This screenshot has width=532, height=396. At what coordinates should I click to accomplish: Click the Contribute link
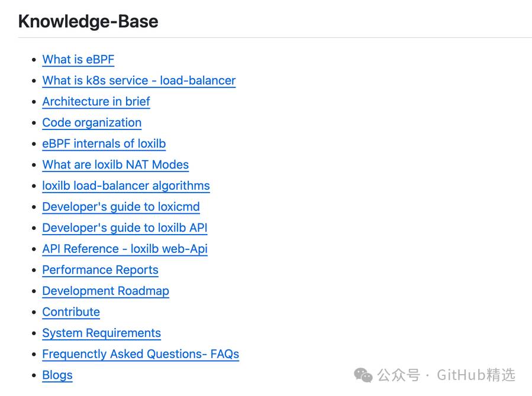click(x=71, y=312)
